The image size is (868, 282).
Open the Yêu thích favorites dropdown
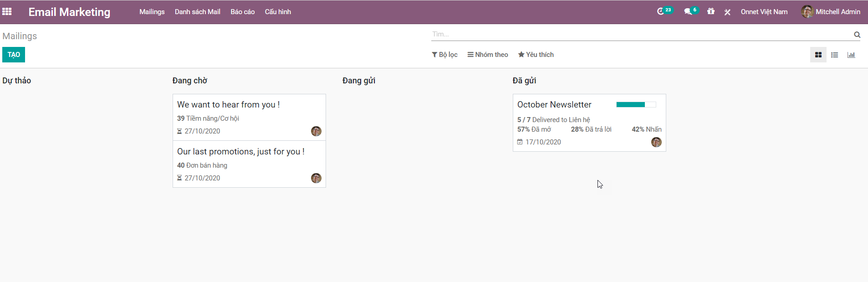point(536,55)
